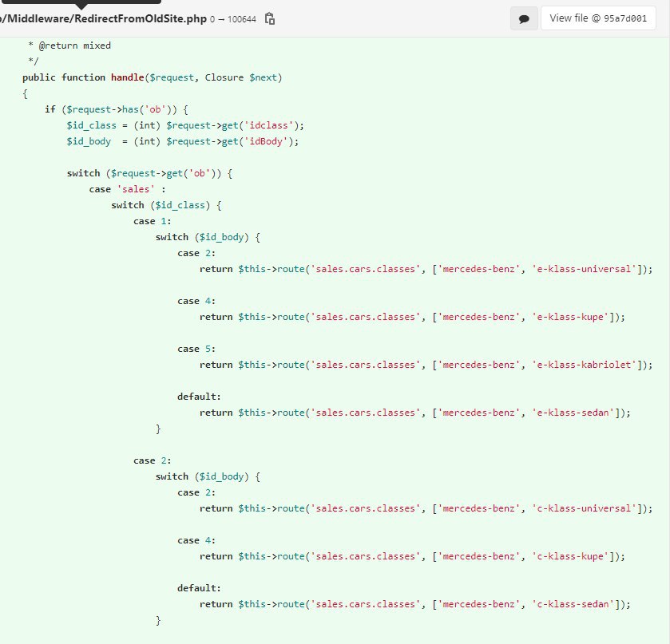Select the file mode text 0 → 100644
Screen dimensions: 670x644
coord(233,19)
